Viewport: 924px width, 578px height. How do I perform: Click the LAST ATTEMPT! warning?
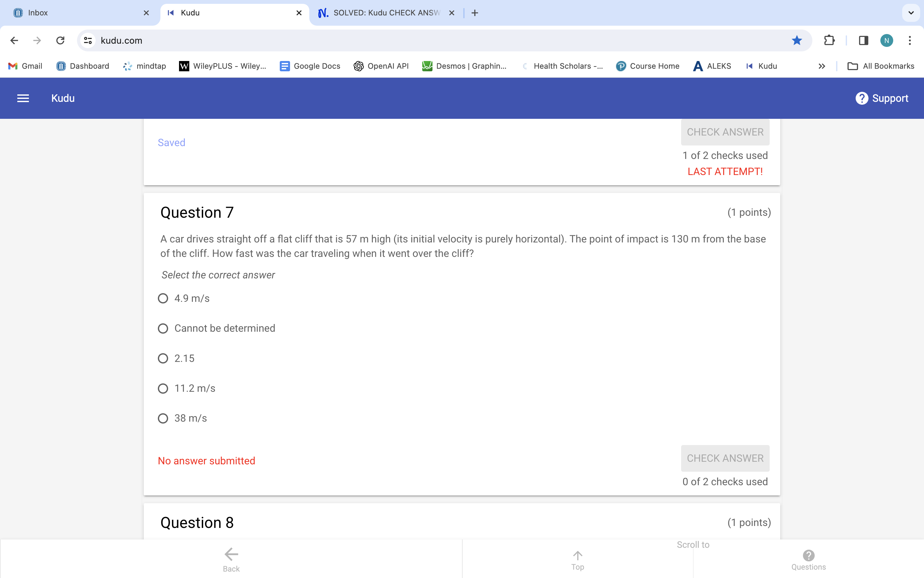[x=725, y=172]
